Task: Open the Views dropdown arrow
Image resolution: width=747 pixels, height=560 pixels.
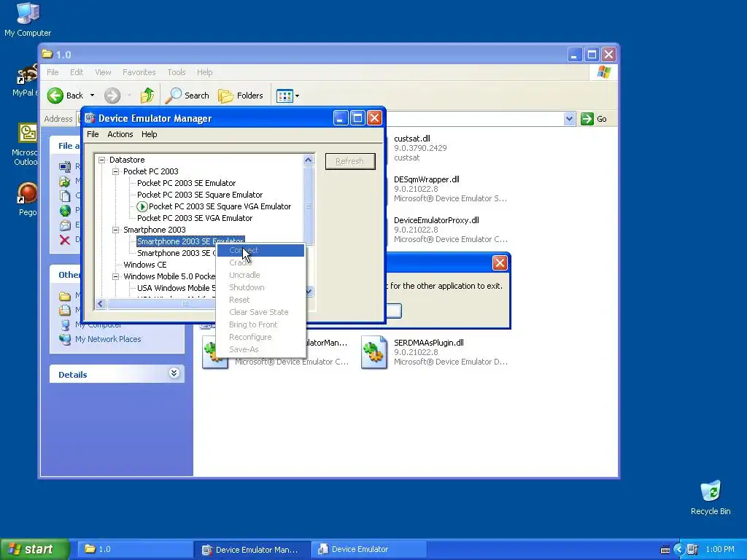Action: click(298, 96)
